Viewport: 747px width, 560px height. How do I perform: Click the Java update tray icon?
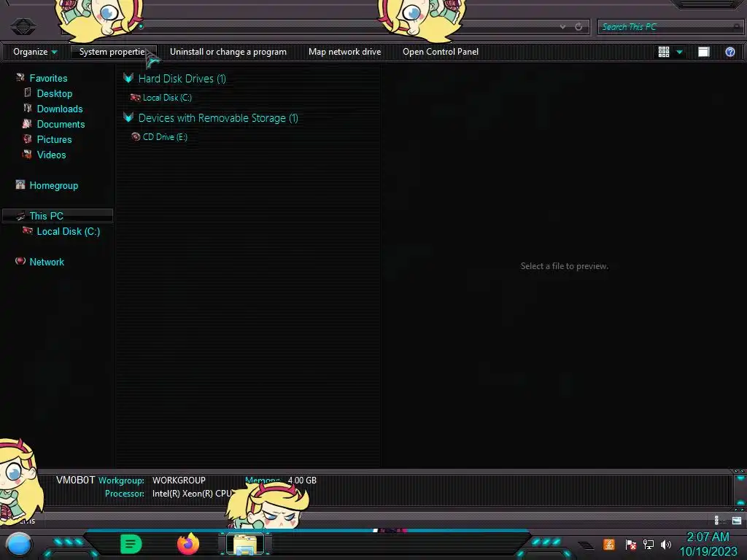[x=609, y=544]
